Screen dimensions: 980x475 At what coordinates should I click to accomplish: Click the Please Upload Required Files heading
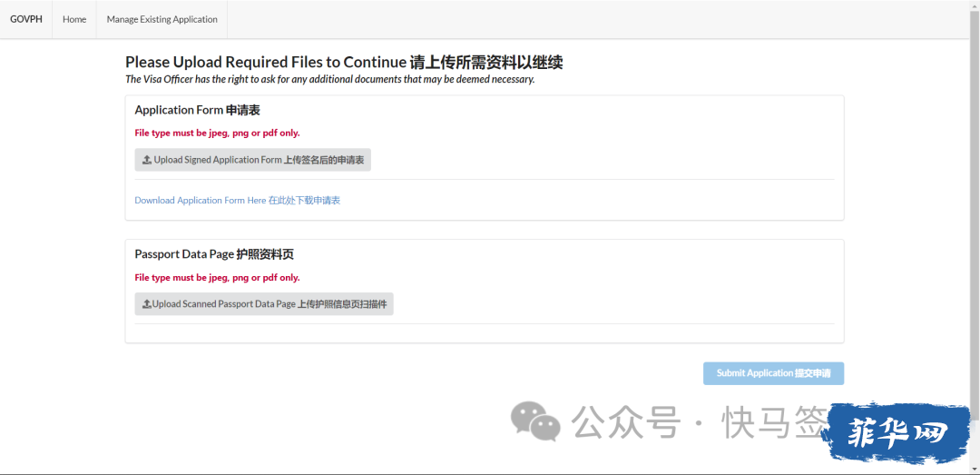[x=344, y=62]
